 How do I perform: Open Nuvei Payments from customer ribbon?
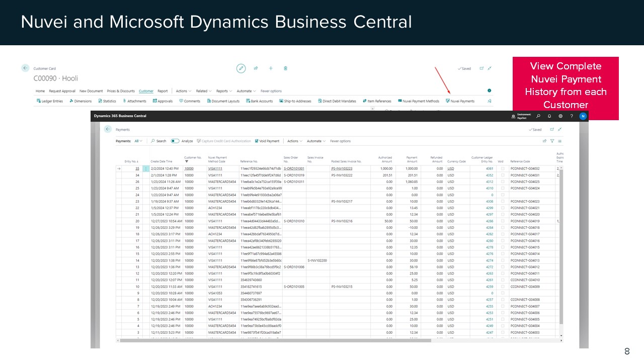[x=460, y=101]
